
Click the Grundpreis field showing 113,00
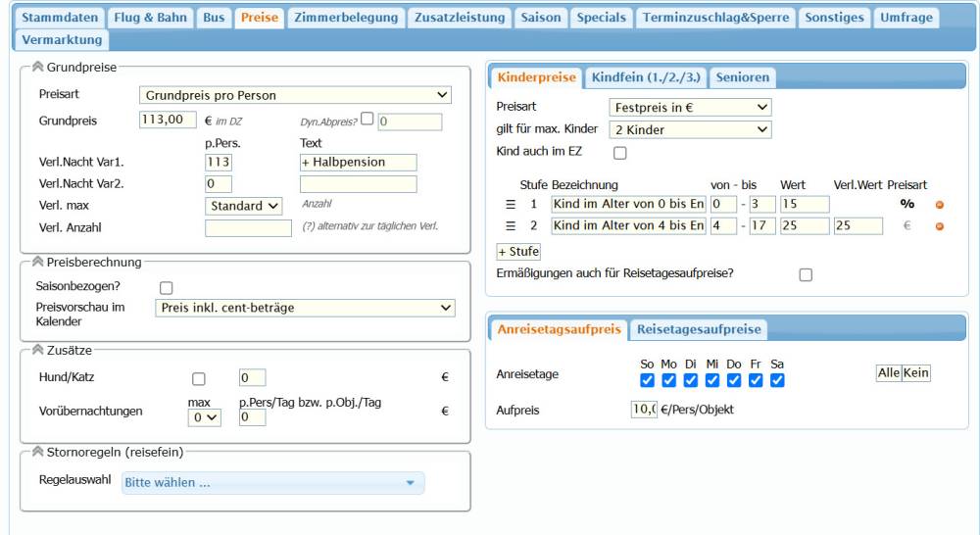coord(168,120)
